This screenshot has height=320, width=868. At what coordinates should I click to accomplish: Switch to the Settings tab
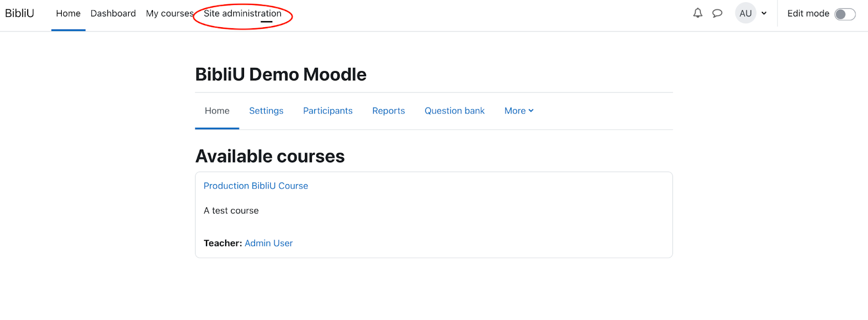point(266,111)
